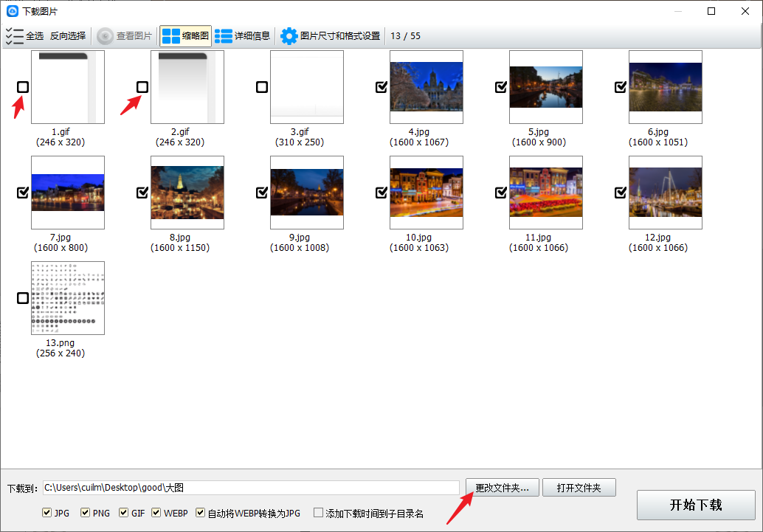
Task: Click Invert Selection (反向选择)
Action: click(68, 36)
